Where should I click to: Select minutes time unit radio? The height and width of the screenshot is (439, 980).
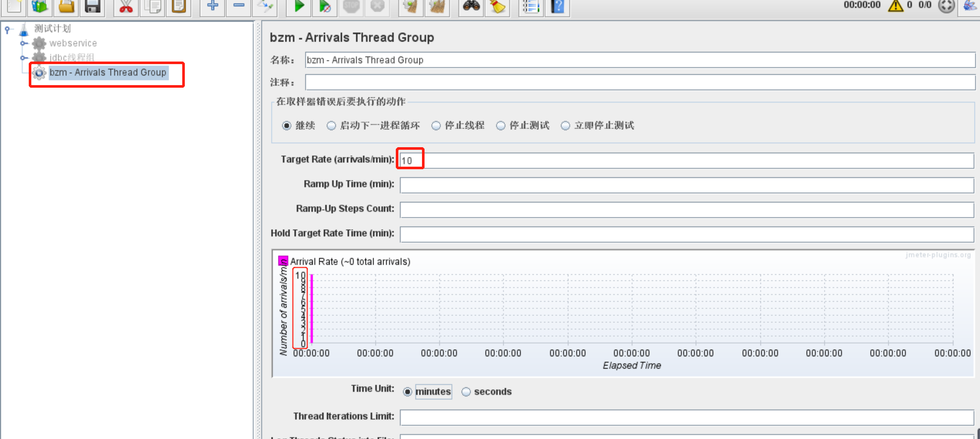tap(408, 392)
